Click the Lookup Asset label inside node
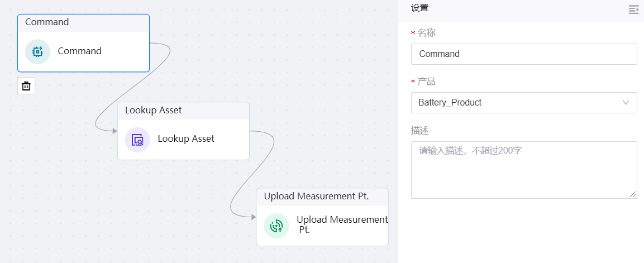Viewport: 644px width, 263px height. [186, 139]
